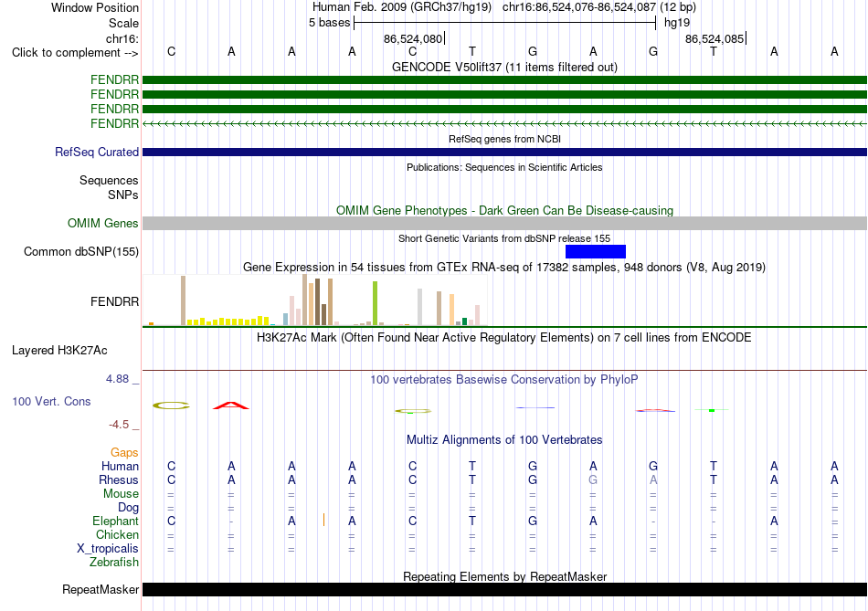Click the RepeatMasker track label
The height and width of the screenshot is (611, 868).
tap(101, 590)
